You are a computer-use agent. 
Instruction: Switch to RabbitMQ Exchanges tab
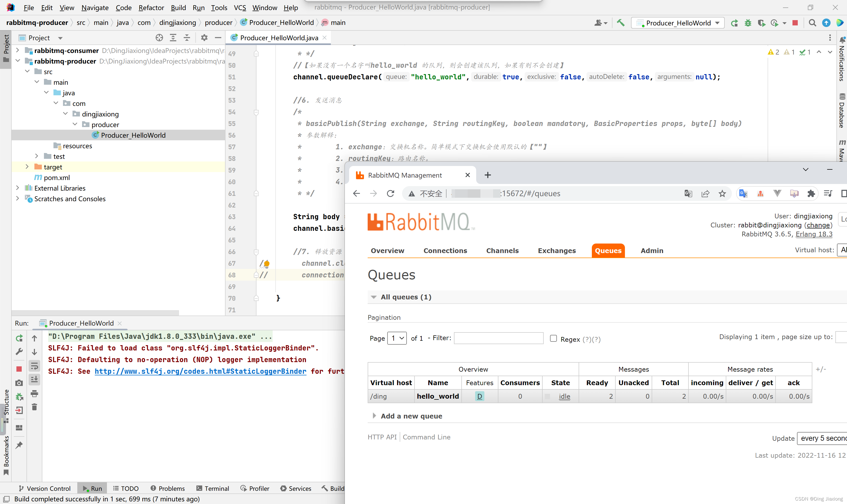(x=557, y=251)
